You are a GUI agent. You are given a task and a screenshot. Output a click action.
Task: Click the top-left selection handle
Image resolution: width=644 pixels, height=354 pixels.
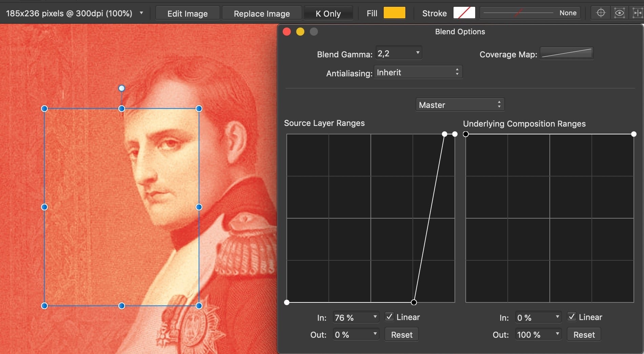44,109
